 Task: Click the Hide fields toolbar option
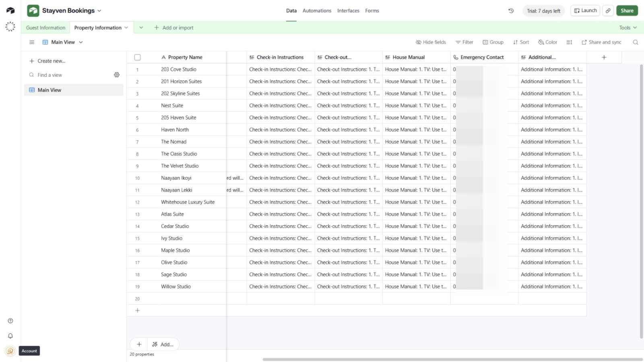point(431,42)
